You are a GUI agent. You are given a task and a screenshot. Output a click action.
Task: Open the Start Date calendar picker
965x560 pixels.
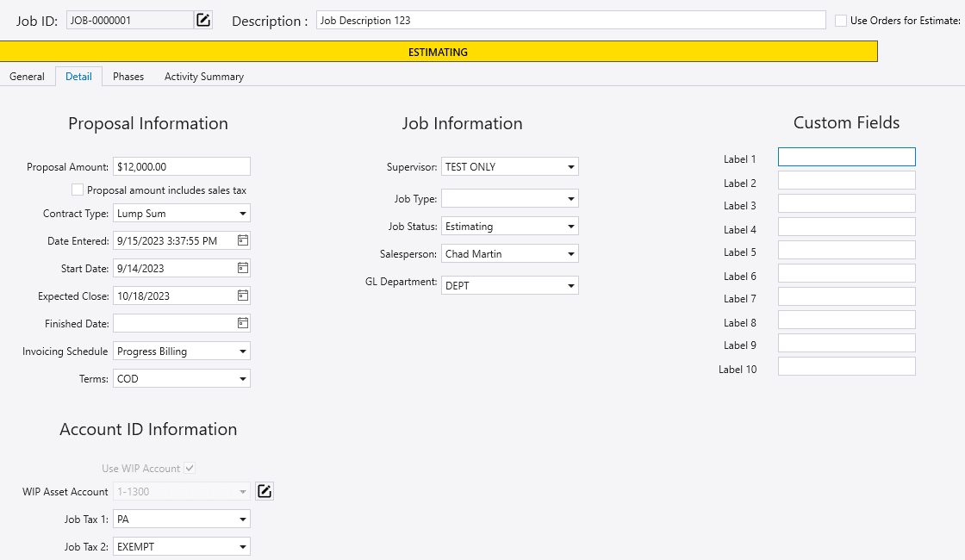[243, 268]
